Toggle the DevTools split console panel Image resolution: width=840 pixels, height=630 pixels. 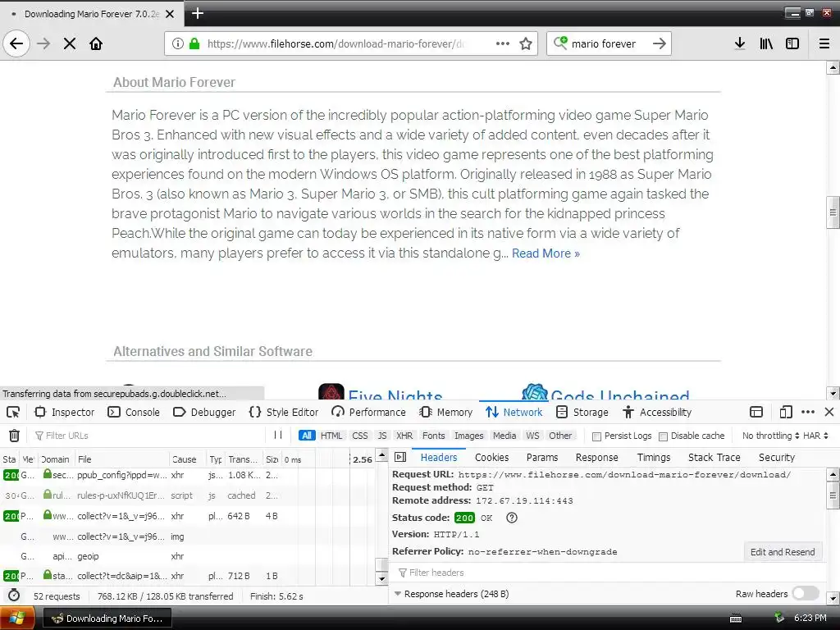756,412
